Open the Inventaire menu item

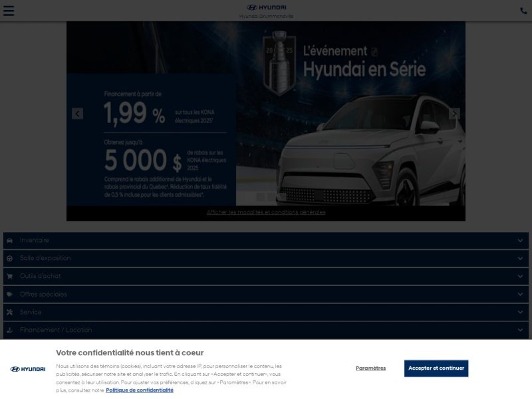[266, 241]
